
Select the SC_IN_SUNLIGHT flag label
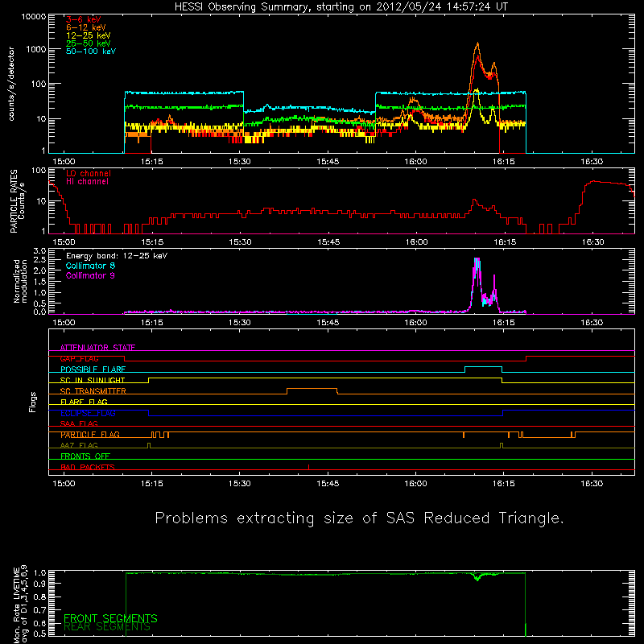pos(93,380)
